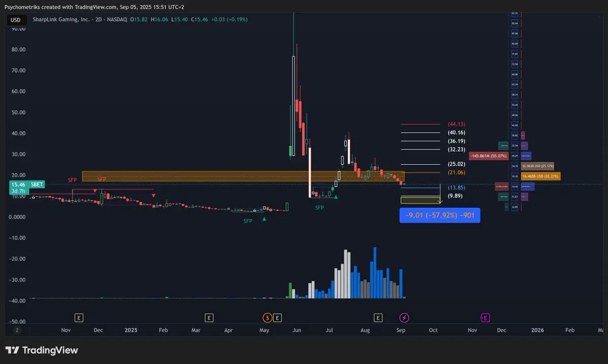Open the gray earnings E marker above Nov 2024
608x364 pixels.
[x=79, y=318]
